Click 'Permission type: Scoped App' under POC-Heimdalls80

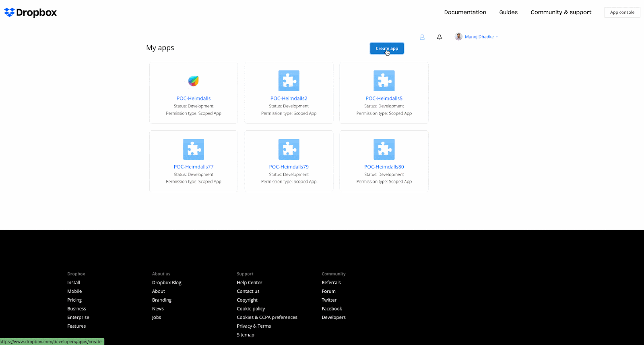tap(384, 182)
